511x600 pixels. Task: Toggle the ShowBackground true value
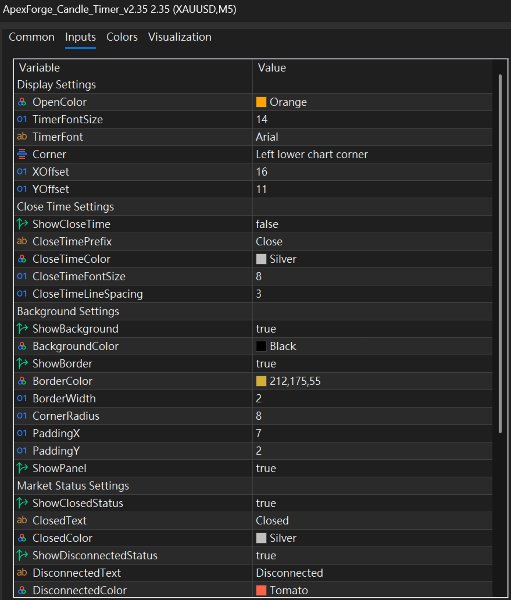coord(372,329)
